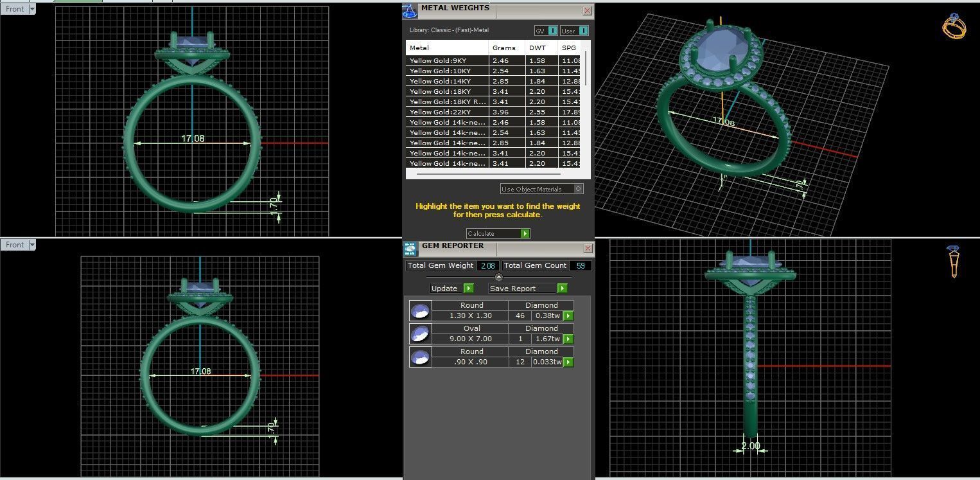Select the Yellow Gold:10KY row
Screen dimensions: 980x480
[493, 71]
